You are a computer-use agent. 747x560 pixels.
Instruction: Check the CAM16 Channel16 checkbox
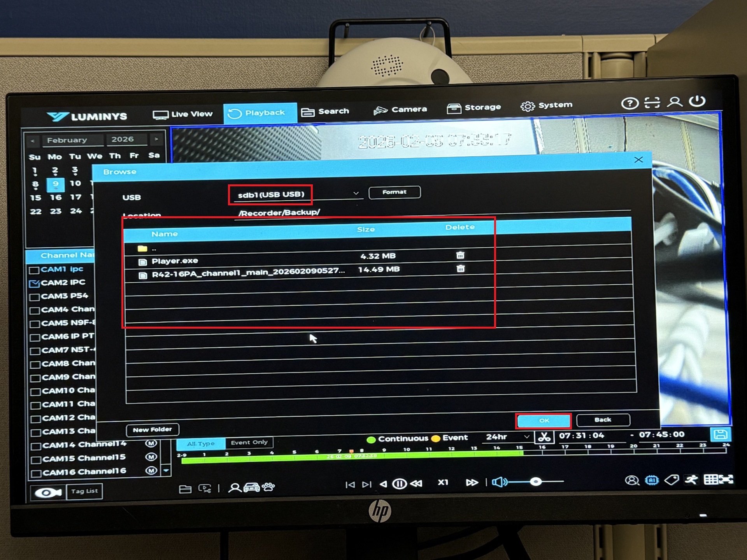click(36, 473)
